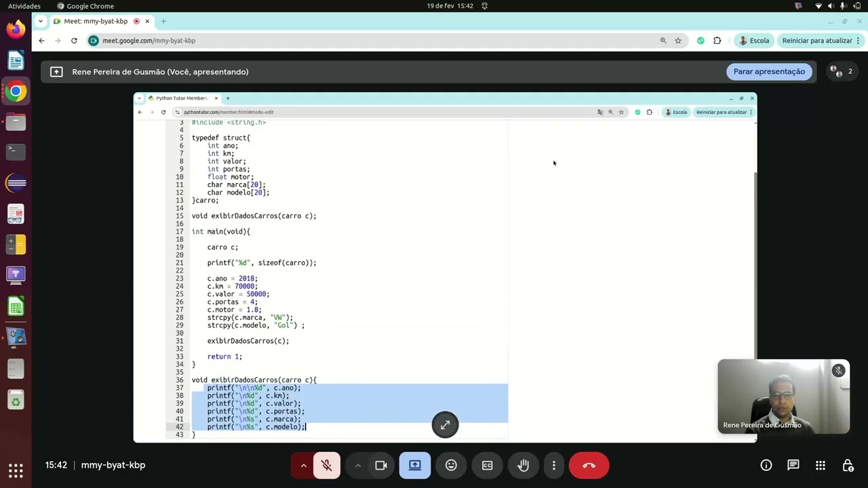The height and width of the screenshot is (488, 868).
Task: Show applications grid in dock
Action: point(16,470)
